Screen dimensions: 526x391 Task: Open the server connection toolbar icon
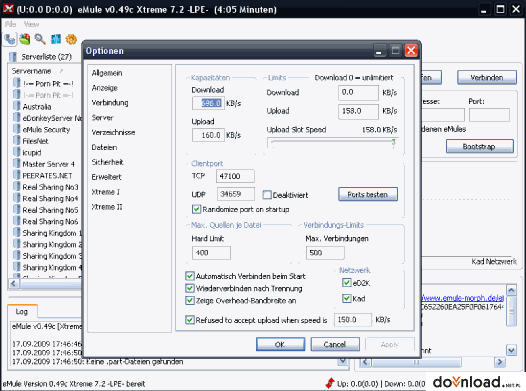coord(10,40)
